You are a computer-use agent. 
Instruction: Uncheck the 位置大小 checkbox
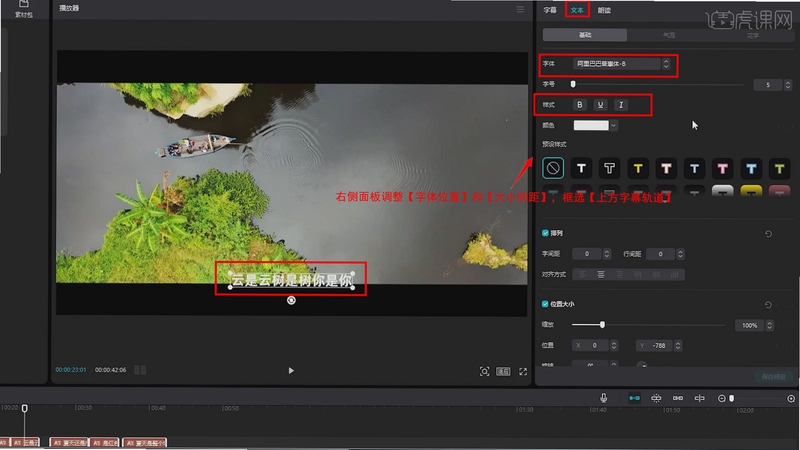pyautogui.click(x=545, y=304)
